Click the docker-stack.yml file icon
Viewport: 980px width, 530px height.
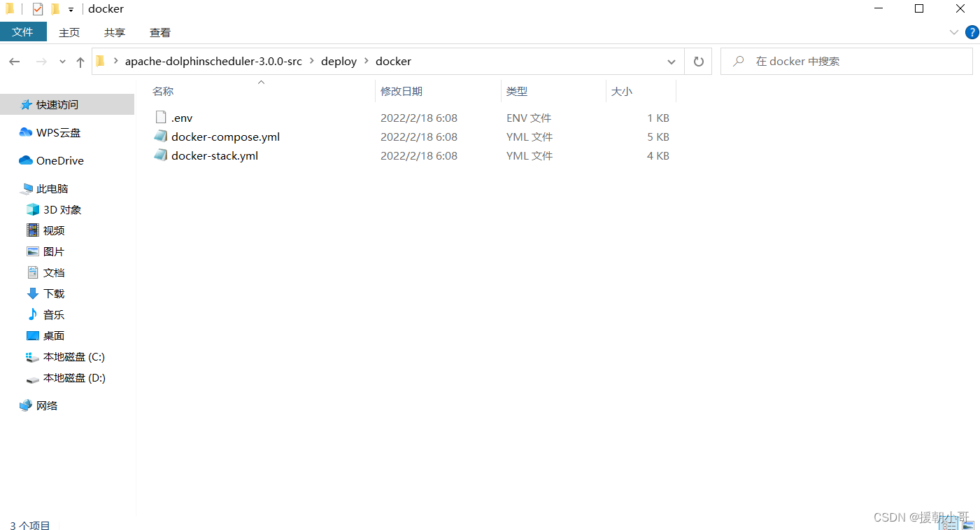pos(161,155)
